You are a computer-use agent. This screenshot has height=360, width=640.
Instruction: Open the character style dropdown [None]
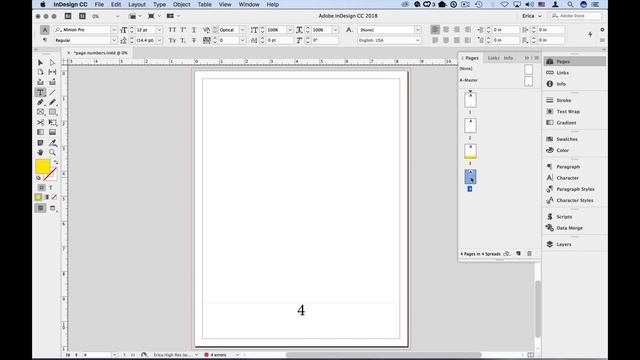tap(417, 30)
